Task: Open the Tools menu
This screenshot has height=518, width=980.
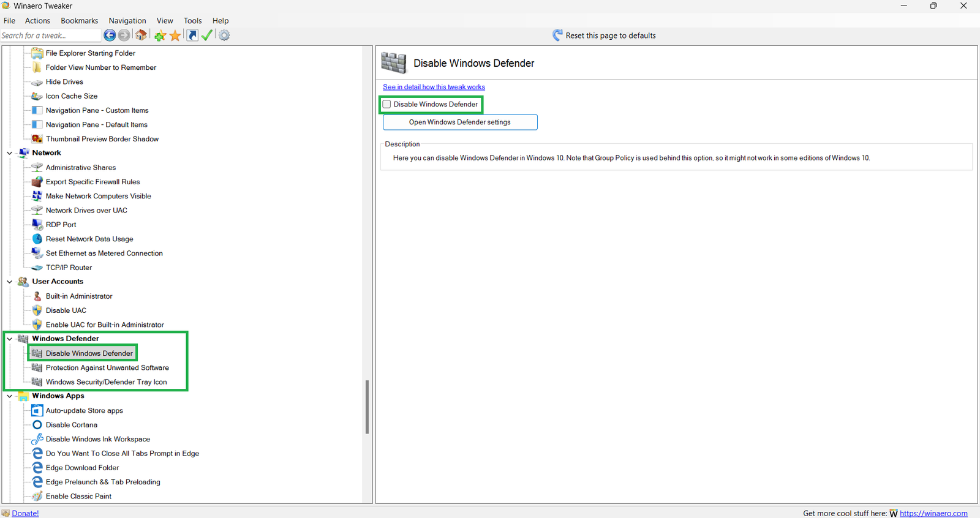Action: click(192, 20)
